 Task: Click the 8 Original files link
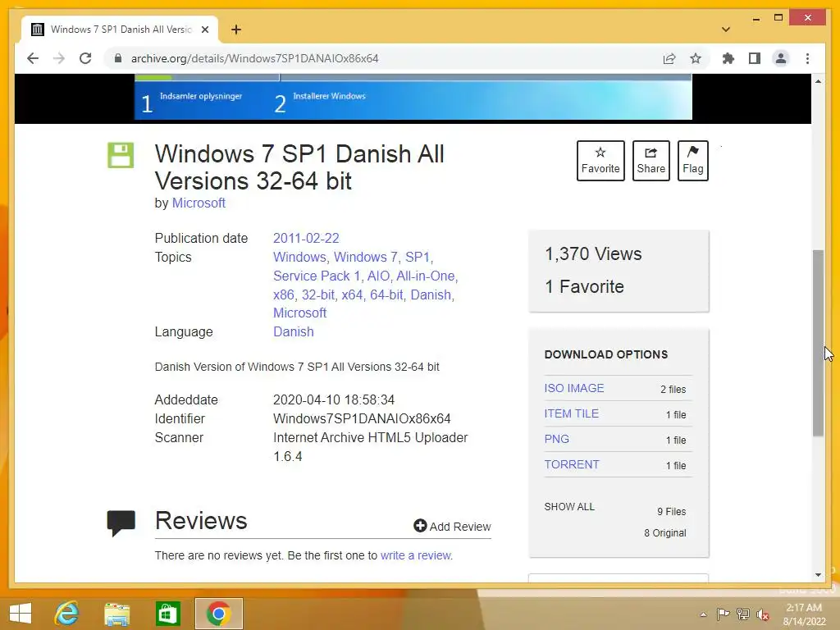pos(664,533)
